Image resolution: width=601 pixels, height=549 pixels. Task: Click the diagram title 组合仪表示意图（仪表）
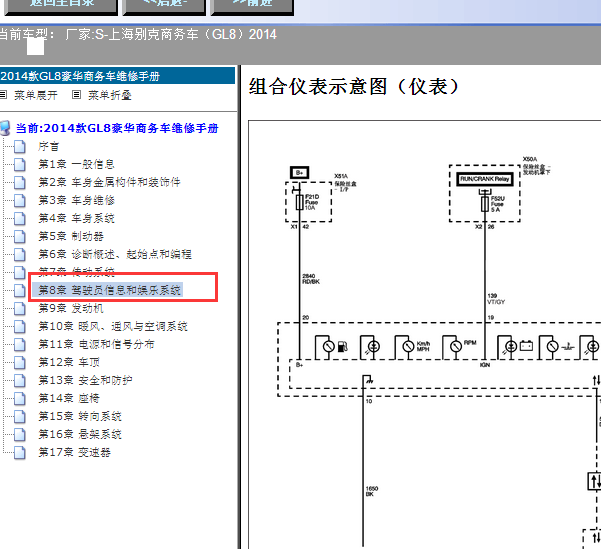(x=354, y=87)
